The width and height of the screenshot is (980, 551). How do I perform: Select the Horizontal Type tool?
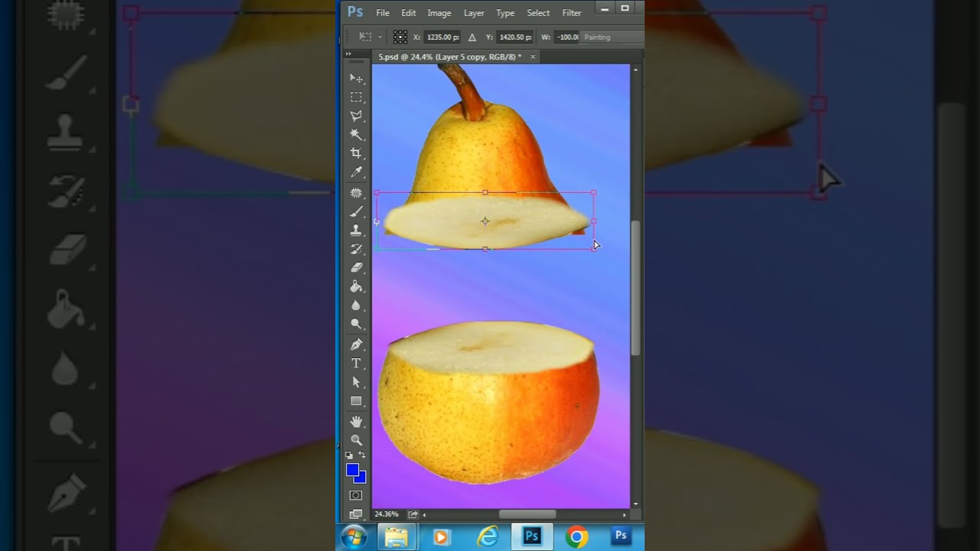356,363
